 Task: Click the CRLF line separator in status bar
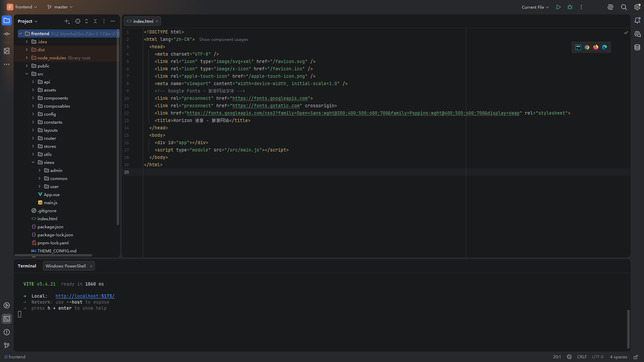[582, 357]
